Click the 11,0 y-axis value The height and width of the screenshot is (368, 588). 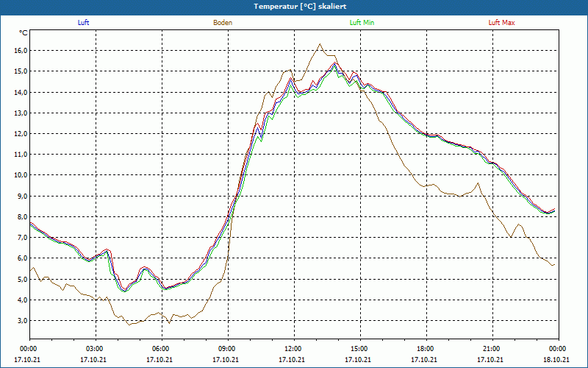pos(21,155)
